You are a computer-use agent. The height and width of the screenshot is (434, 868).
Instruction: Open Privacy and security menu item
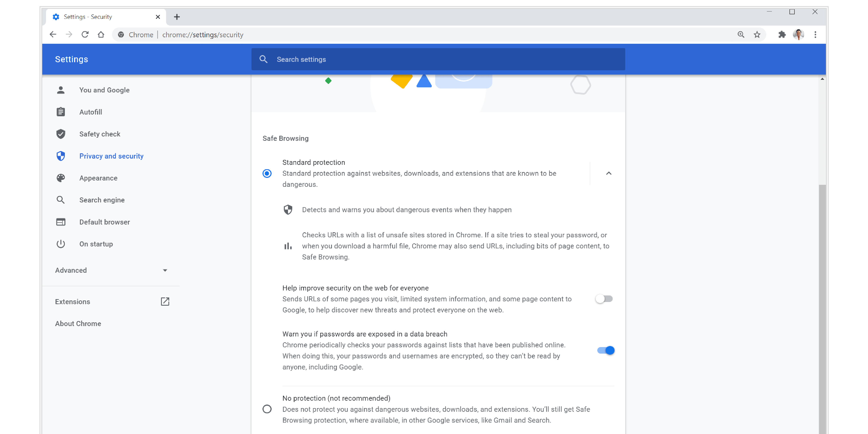(x=111, y=156)
